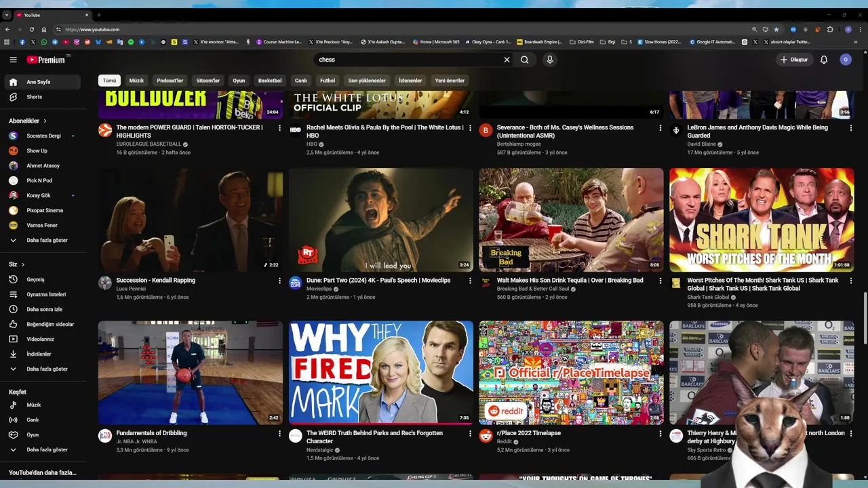Open options for Succession Kendall Rapping

(x=279, y=281)
